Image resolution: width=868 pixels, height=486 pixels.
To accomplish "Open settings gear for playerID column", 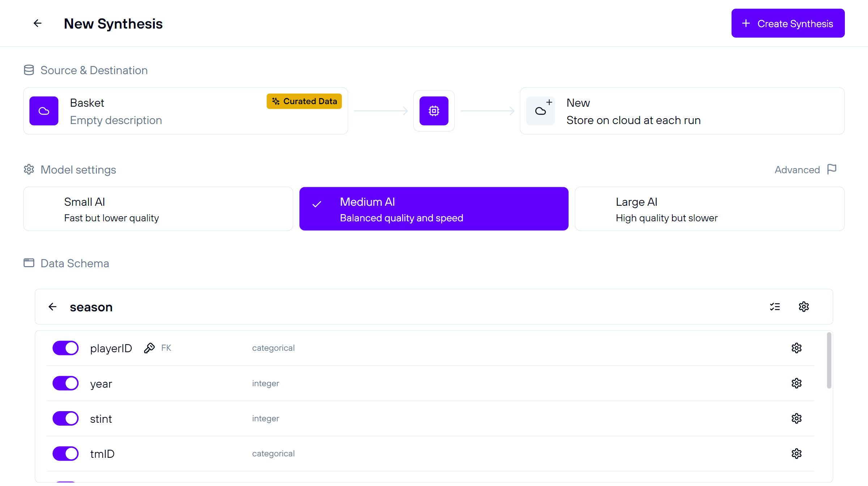I will 796,348.
